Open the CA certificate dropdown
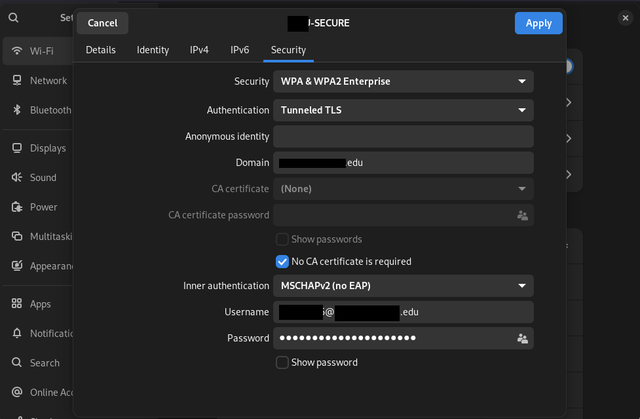This screenshot has height=419, width=640. pyautogui.click(x=403, y=189)
